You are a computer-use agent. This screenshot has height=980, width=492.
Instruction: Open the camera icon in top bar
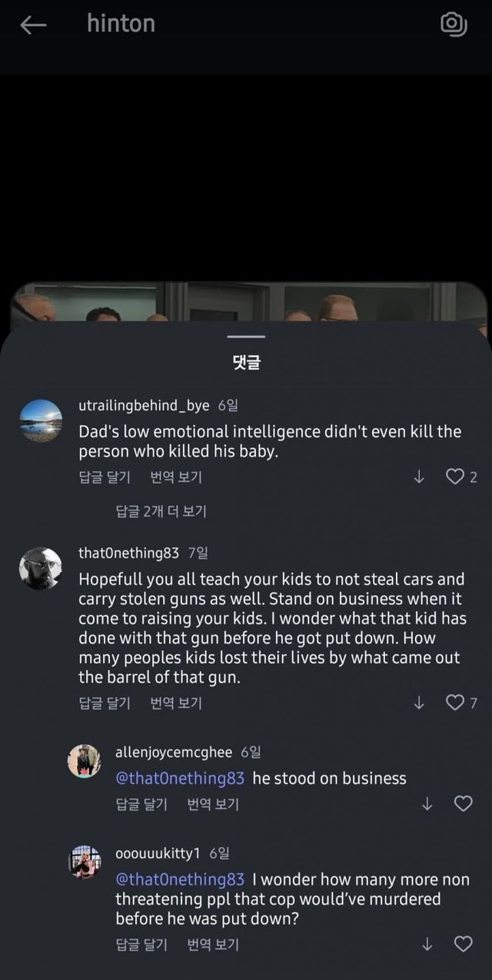[454, 25]
